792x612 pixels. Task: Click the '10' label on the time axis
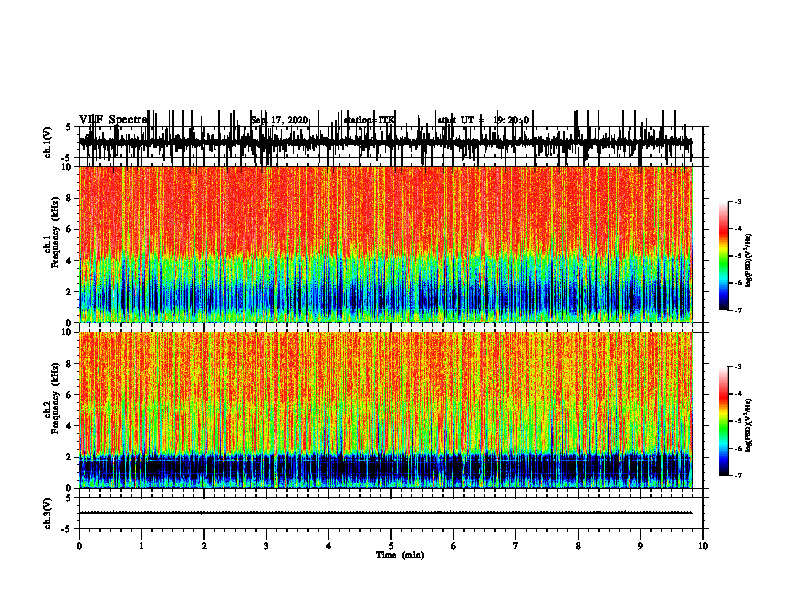(703, 546)
